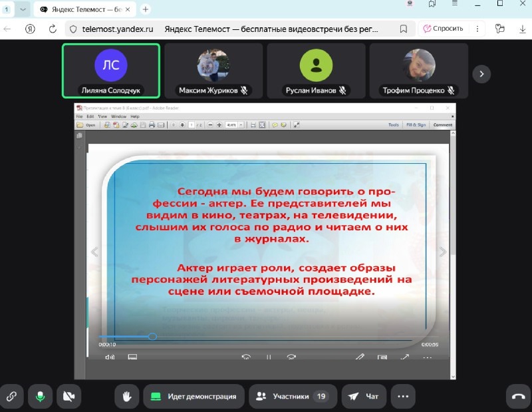Mute the microphone

(40, 396)
